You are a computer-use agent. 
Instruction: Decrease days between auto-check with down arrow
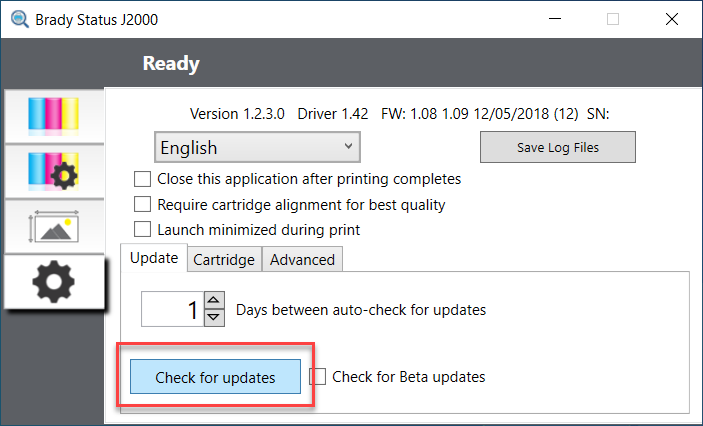[214, 318]
